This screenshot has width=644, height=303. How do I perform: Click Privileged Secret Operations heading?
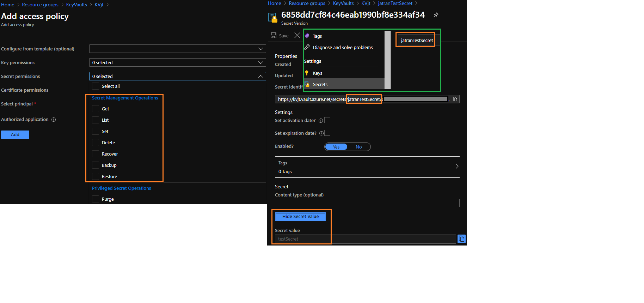pyautogui.click(x=121, y=188)
